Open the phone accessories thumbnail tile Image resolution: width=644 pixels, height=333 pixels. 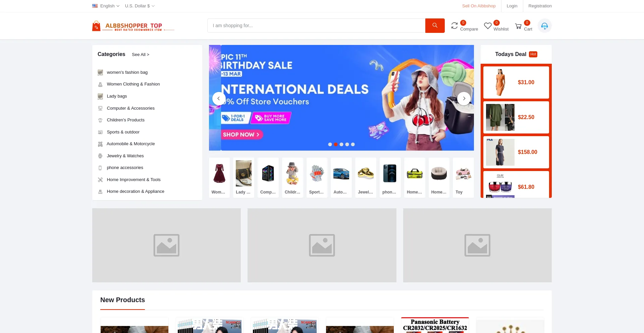click(x=390, y=178)
